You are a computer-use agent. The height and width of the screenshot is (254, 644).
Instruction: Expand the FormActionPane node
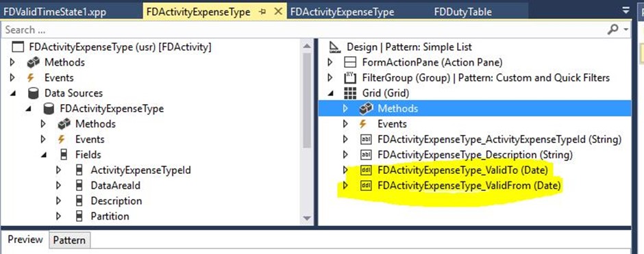pyautogui.click(x=330, y=62)
